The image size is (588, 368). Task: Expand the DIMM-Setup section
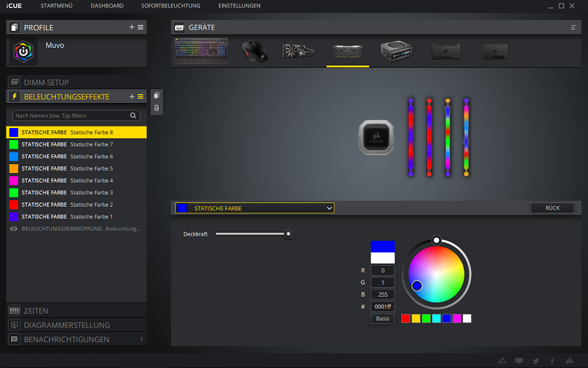point(76,82)
